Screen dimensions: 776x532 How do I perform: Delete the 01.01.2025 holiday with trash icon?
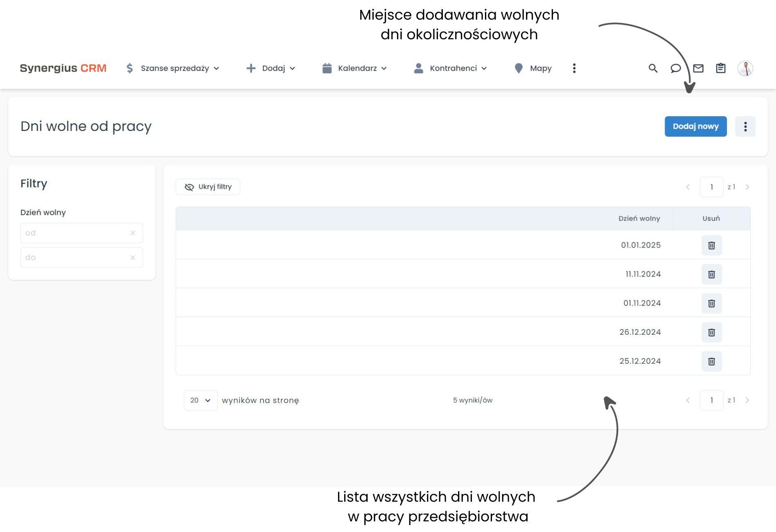tap(712, 246)
